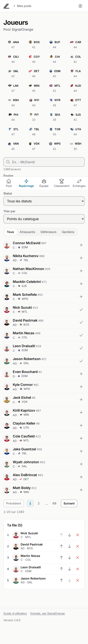Open the Échanges navigation icon
The width and height of the screenshot is (88, 644).
[79, 183]
